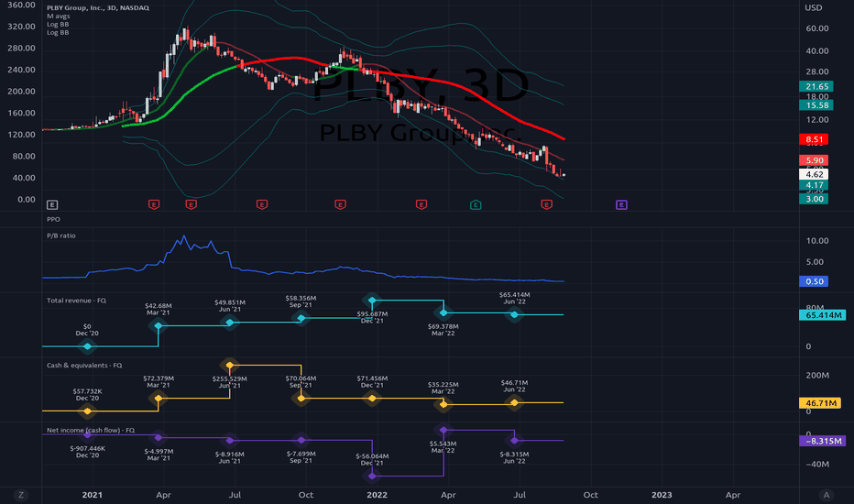
Task: Click the earnings marker near November 2021
Action: (340, 205)
